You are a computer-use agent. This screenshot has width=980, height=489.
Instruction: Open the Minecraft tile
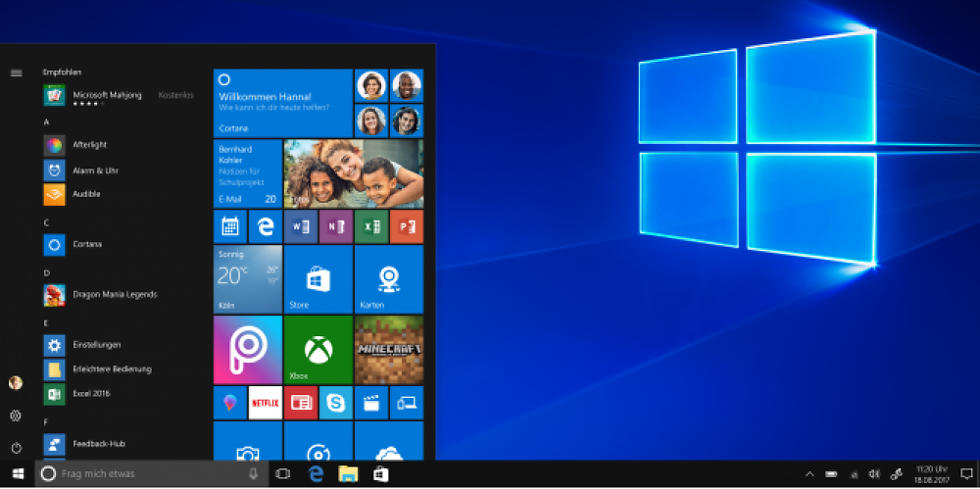pyautogui.click(x=389, y=350)
